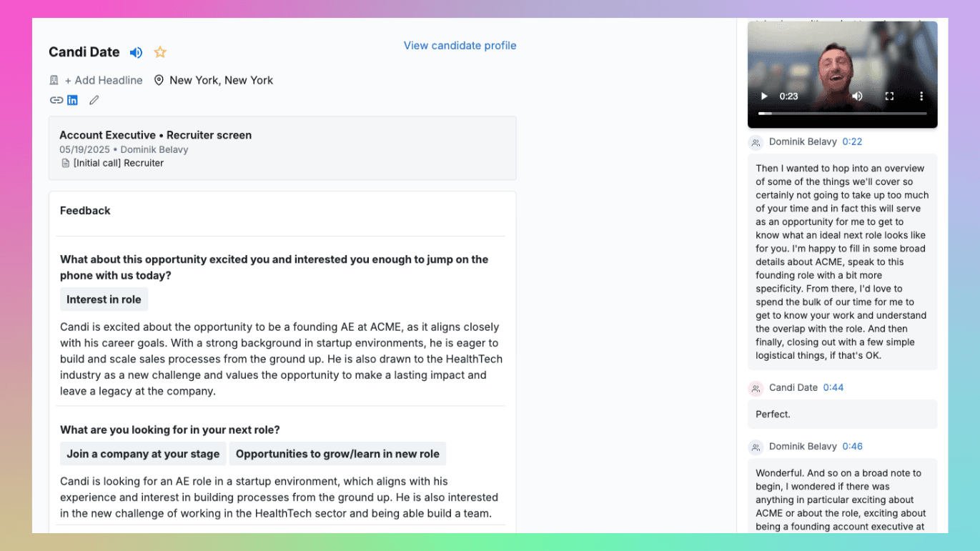Play name pronunciation audio beside Candi Date
Screen dimensions: 980x551
(136, 52)
